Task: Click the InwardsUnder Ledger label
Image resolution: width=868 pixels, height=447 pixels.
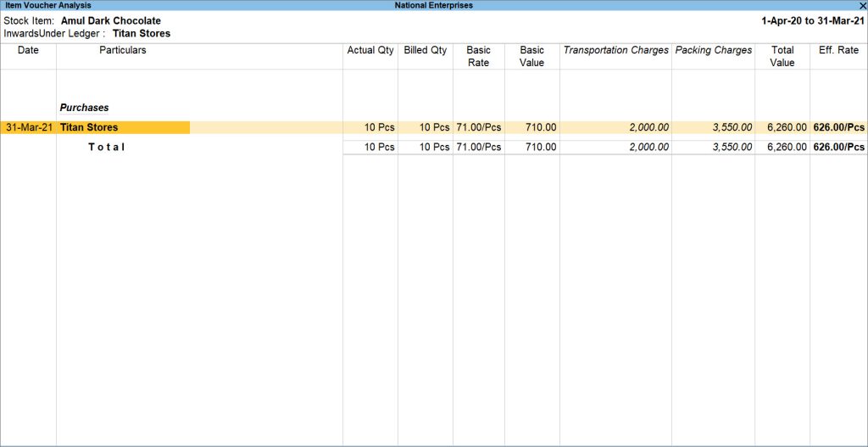Action: coord(54,34)
